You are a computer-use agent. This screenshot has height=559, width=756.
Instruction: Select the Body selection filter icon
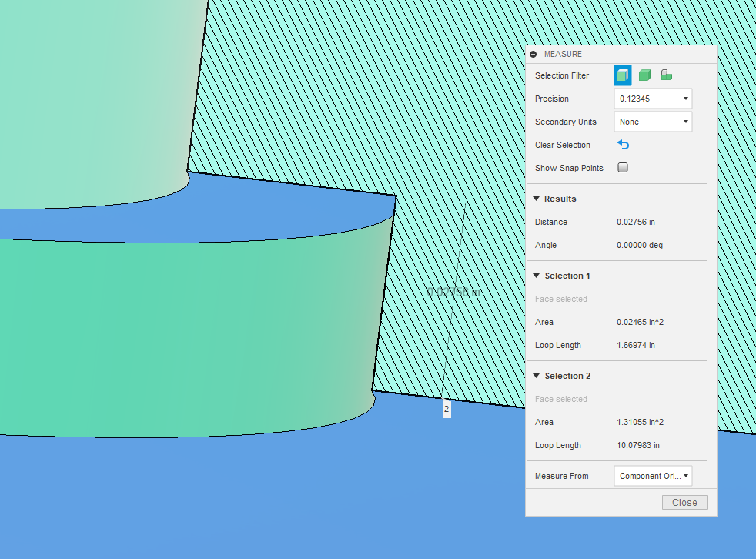(x=644, y=75)
